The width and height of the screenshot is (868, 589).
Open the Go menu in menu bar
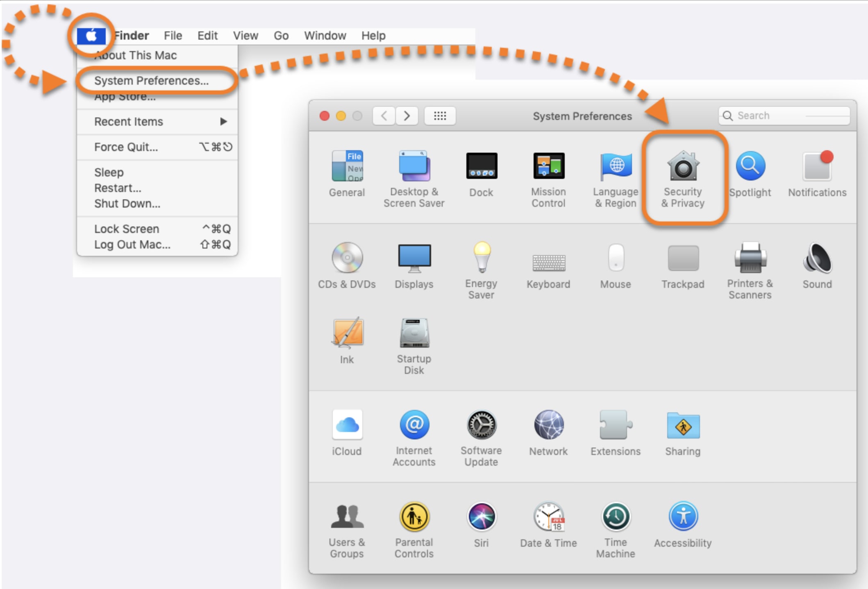click(281, 36)
